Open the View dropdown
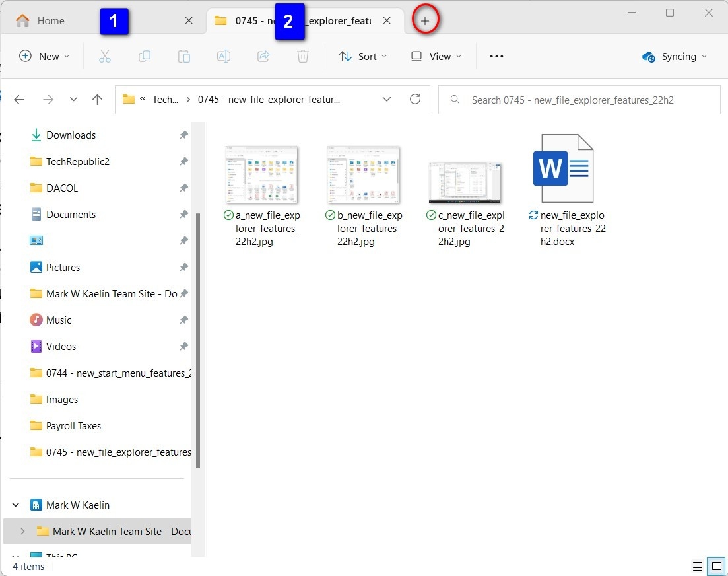Image resolution: width=728 pixels, height=576 pixels. click(x=436, y=56)
